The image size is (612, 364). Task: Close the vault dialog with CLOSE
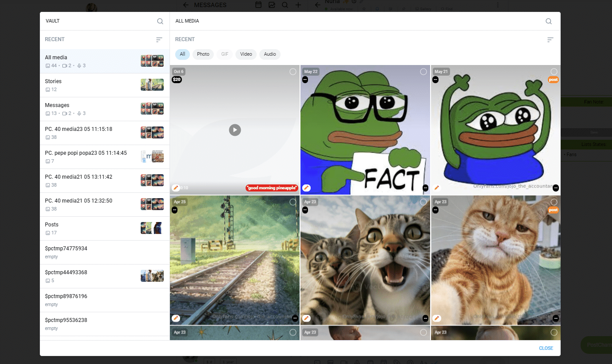(x=546, y=348)
